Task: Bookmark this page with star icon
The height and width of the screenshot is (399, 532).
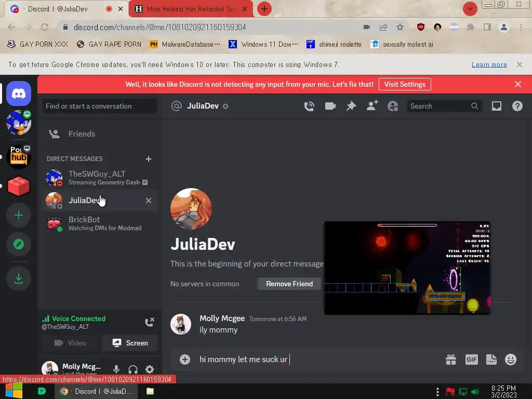Action: coord(400,27)
